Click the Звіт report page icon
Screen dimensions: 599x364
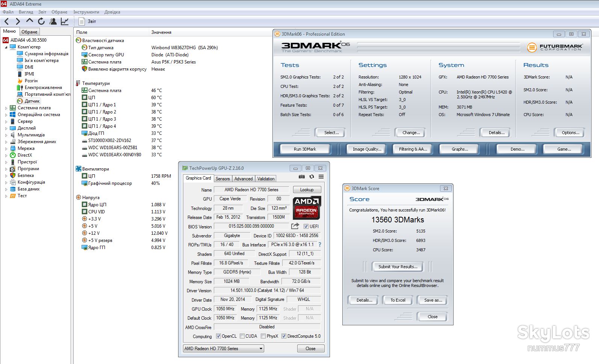82,21
